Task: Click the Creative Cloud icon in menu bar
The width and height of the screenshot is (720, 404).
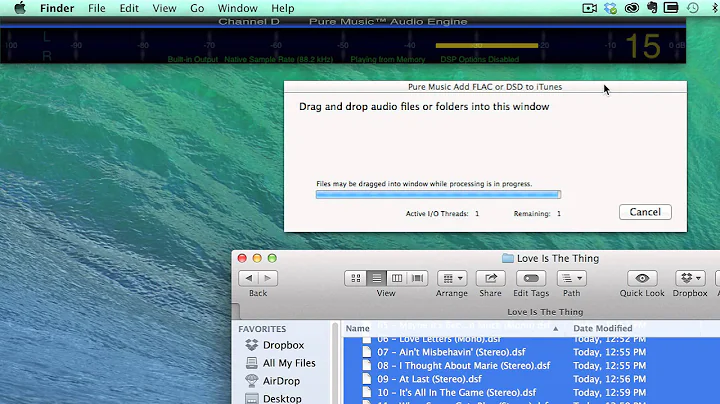Action: pyautogui.click(x=632, y=8)
